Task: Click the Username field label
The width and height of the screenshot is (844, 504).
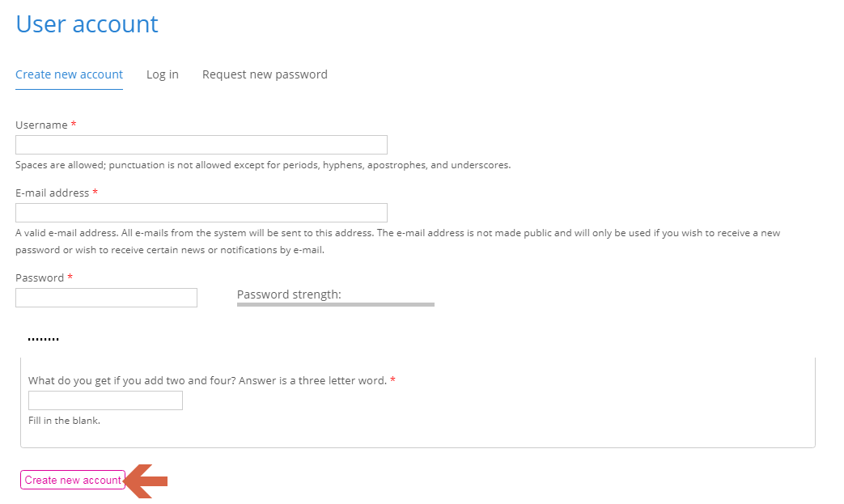Action: (41, 125)
